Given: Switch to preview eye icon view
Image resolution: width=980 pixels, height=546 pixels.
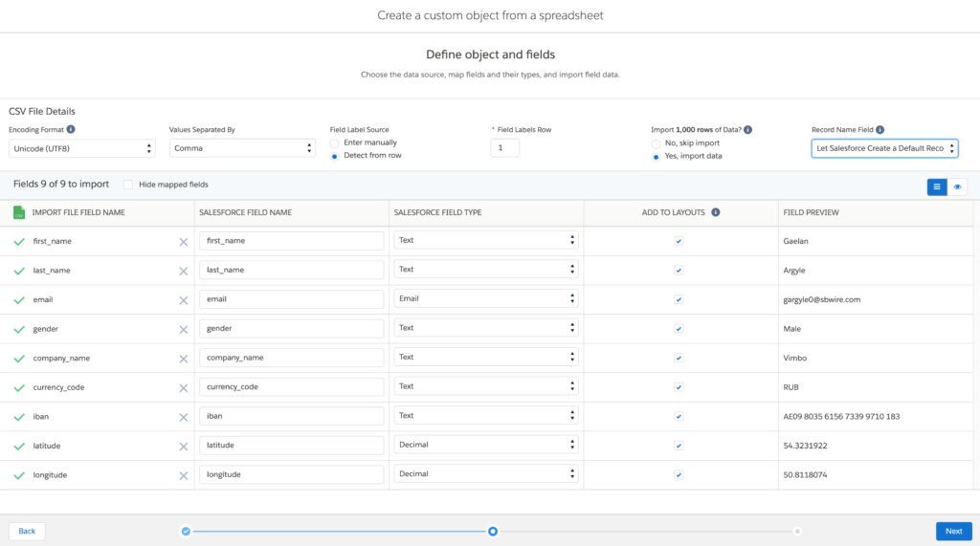Looking at the screenshot, I should point(957,186).
